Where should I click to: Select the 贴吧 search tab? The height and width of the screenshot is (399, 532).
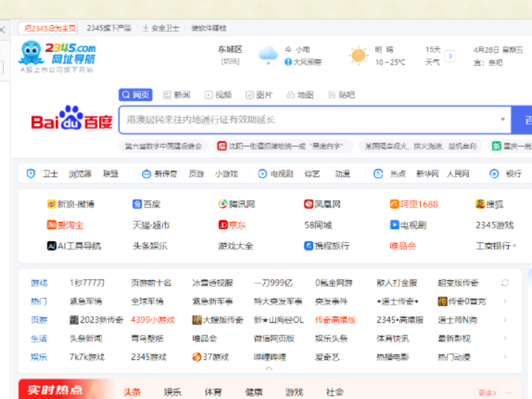(x=341, y=95)
